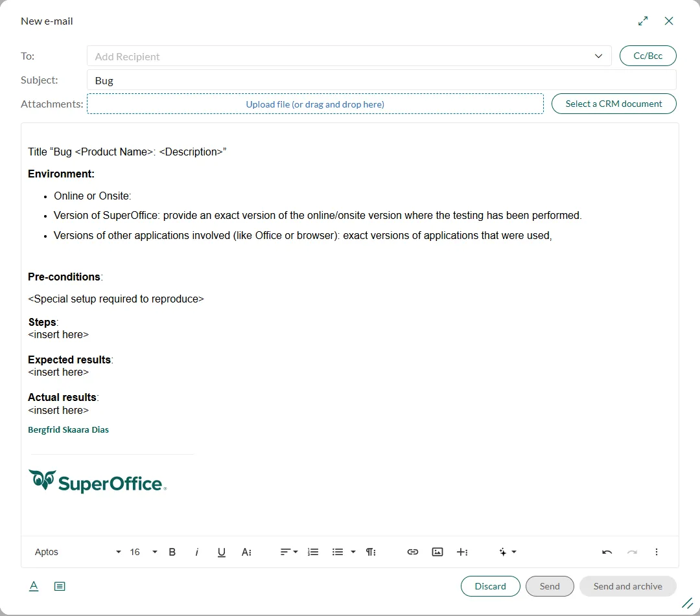Insert a hyperlink using the link icon
700x616 pixels.
413,552
